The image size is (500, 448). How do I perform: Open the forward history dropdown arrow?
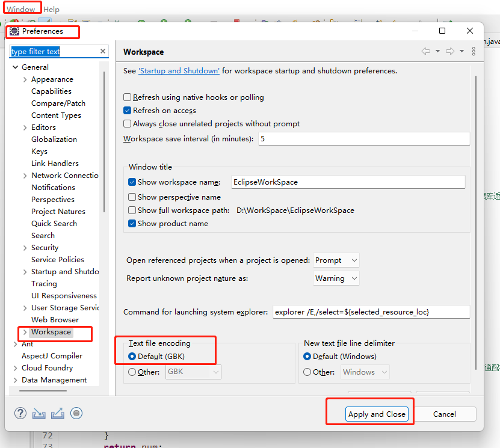coord(461,51)
